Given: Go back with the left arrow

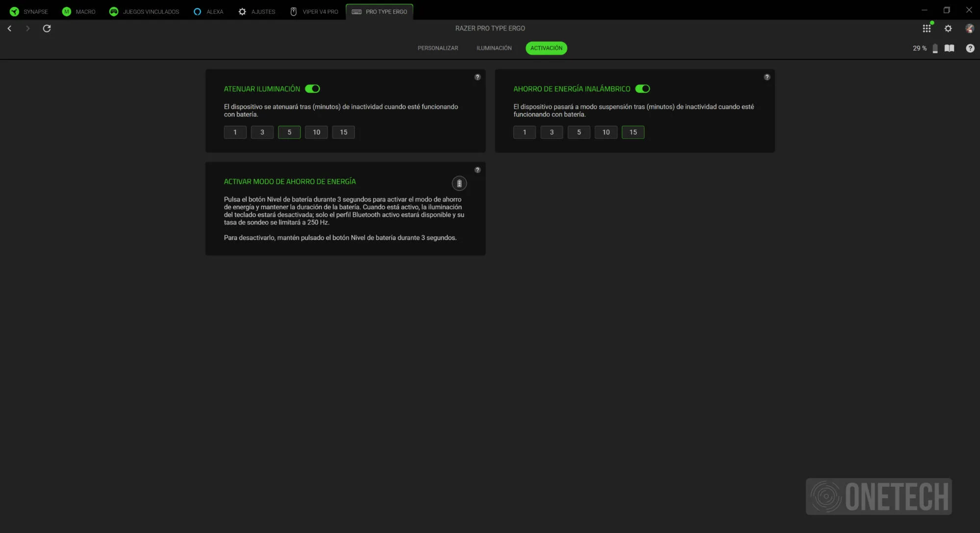Looking at the screenshot, I should pos(9,28).
